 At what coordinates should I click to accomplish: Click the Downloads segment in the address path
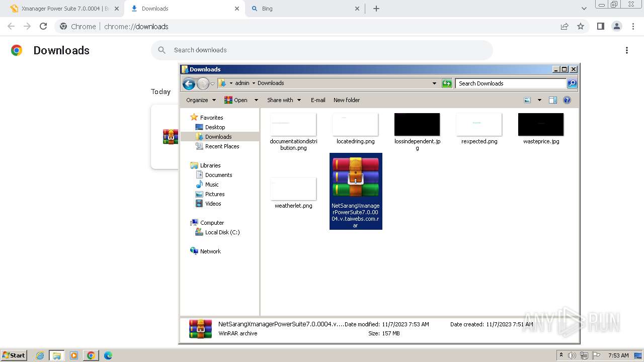pyautogui.click(x=271, y=83)
